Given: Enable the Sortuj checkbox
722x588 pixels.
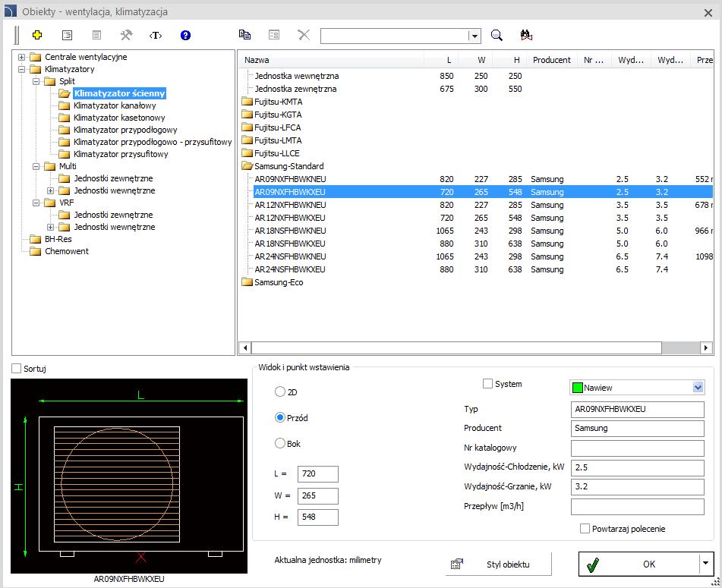Looking at the screenshot, I should pyautogui.click(x=17, y=369).
